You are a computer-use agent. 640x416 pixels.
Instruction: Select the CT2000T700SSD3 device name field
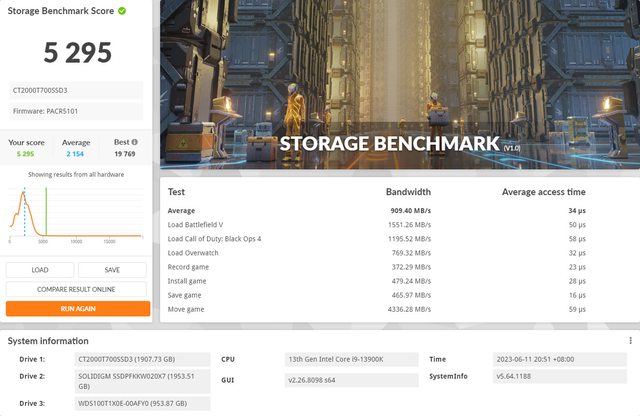coord(77,89)
